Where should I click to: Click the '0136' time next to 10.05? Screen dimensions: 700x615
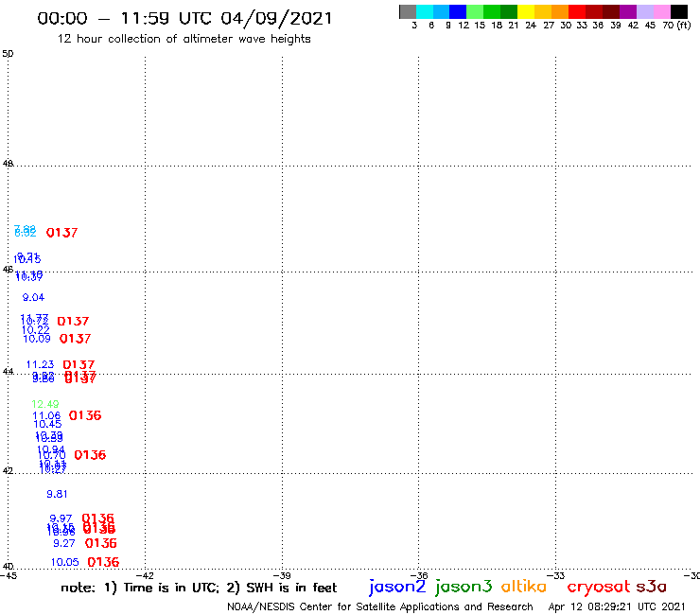[x=103, y=562]
